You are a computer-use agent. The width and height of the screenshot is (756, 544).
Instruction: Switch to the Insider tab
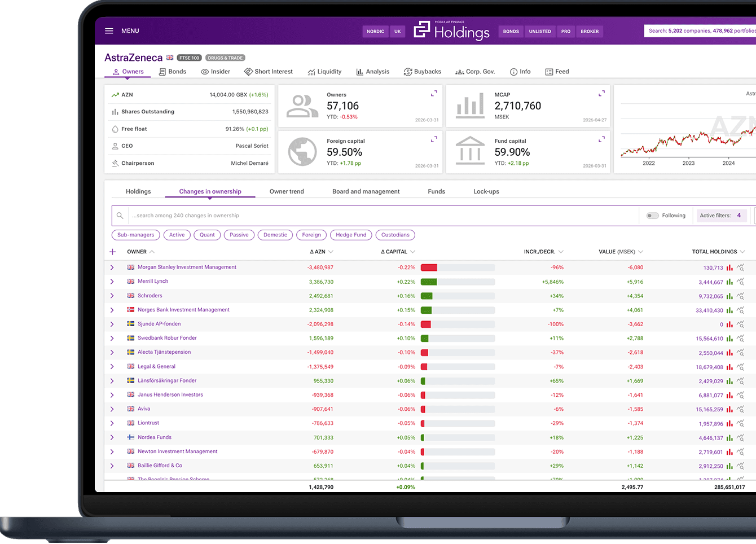pos(216,72)
